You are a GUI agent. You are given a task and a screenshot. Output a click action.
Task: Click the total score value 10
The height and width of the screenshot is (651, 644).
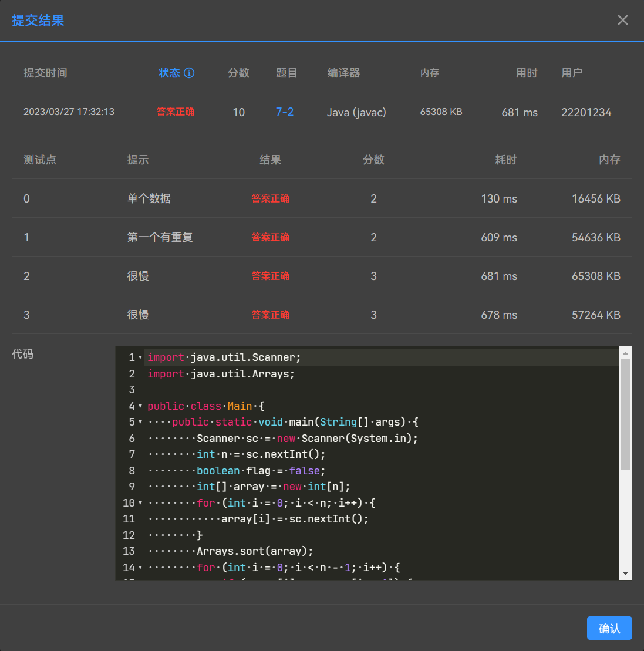pyautogui.click(x=239, y=112)
